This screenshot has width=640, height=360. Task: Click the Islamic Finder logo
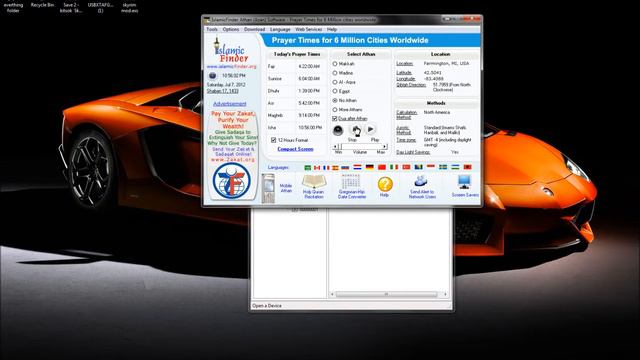pos(231,50)
